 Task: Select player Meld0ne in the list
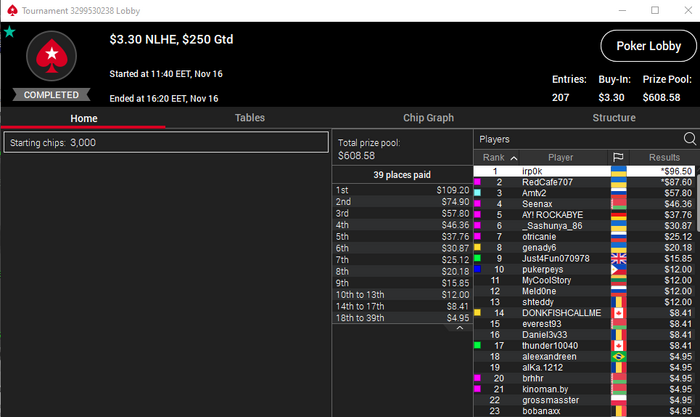pos(584,291)
